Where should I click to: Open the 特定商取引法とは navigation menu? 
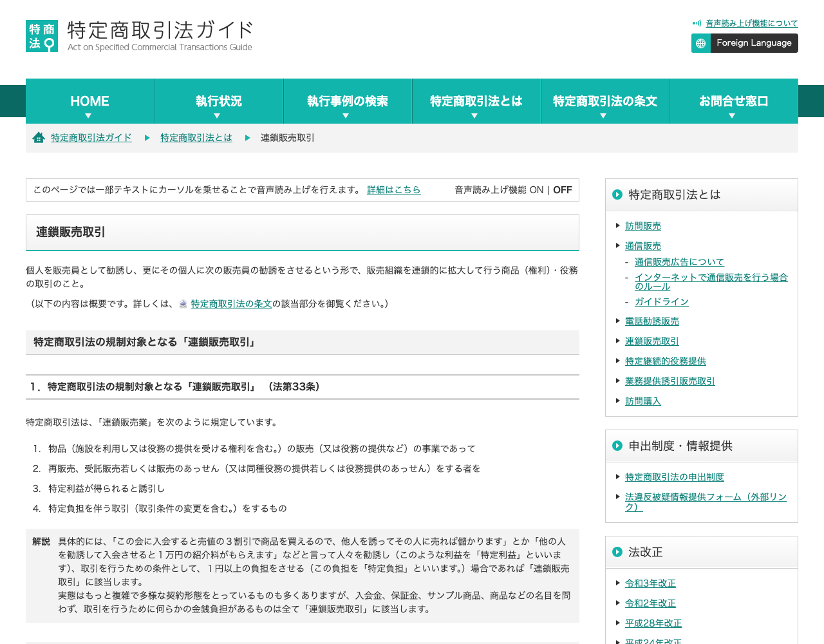(x=476, y=101)
